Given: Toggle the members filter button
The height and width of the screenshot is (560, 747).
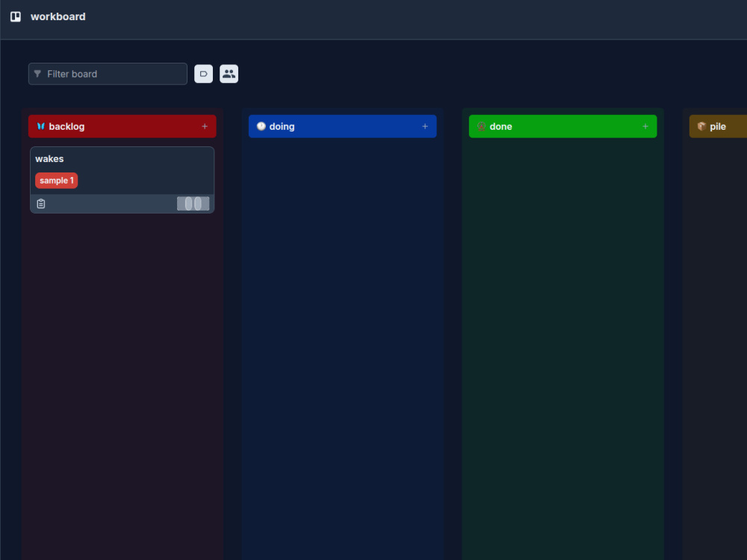Looking at the screenshot, I should (x=229, y=74).
